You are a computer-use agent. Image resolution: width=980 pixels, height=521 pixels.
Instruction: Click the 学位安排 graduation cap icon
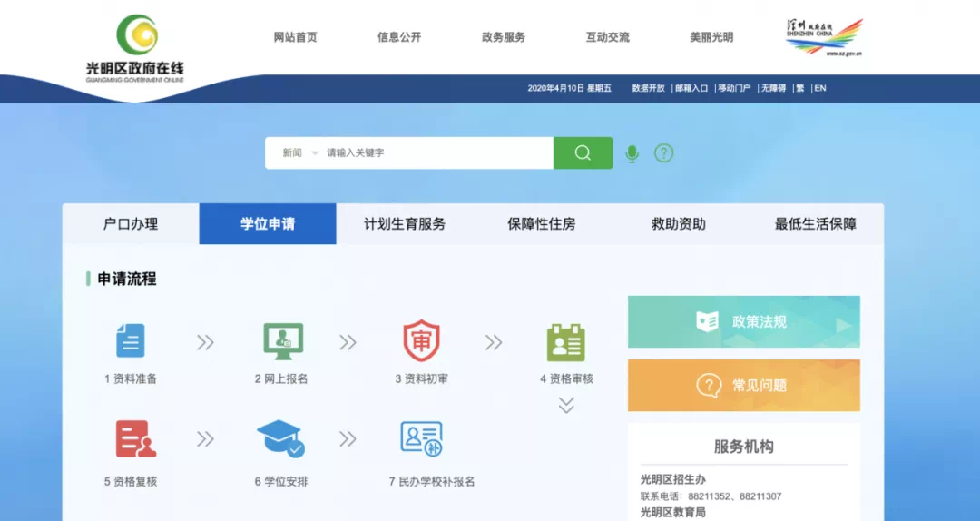pos(280,439)
